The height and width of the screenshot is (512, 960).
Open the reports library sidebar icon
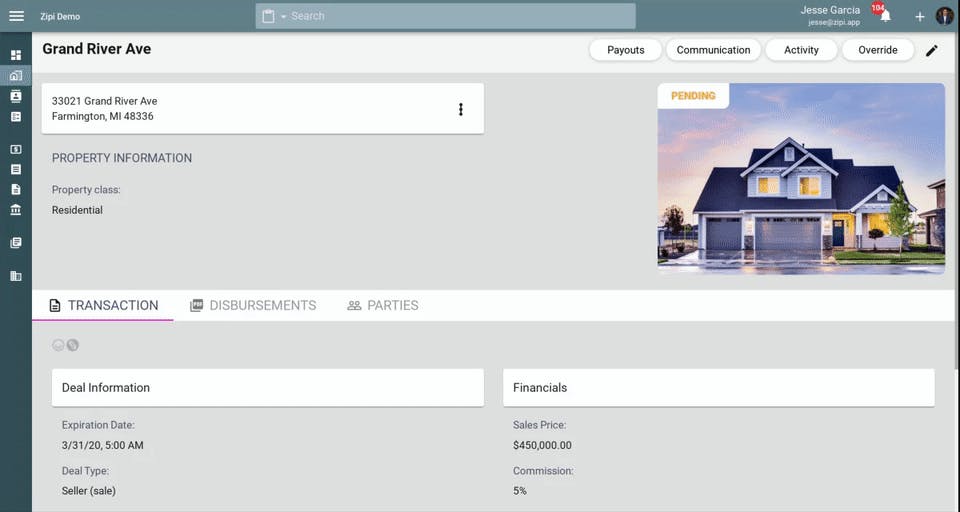click(16, 243)
